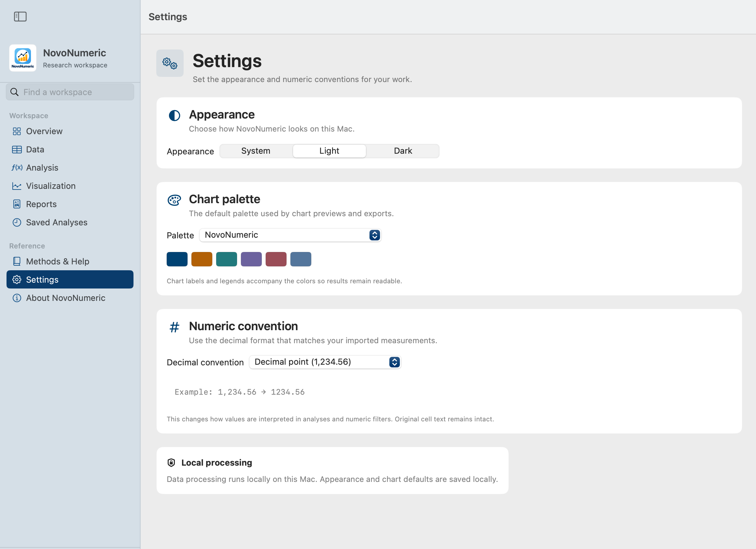Image resolution: width=756 pixels, height=549 pixels.
Task: Open the Reports section
Action: pos(70,204)
